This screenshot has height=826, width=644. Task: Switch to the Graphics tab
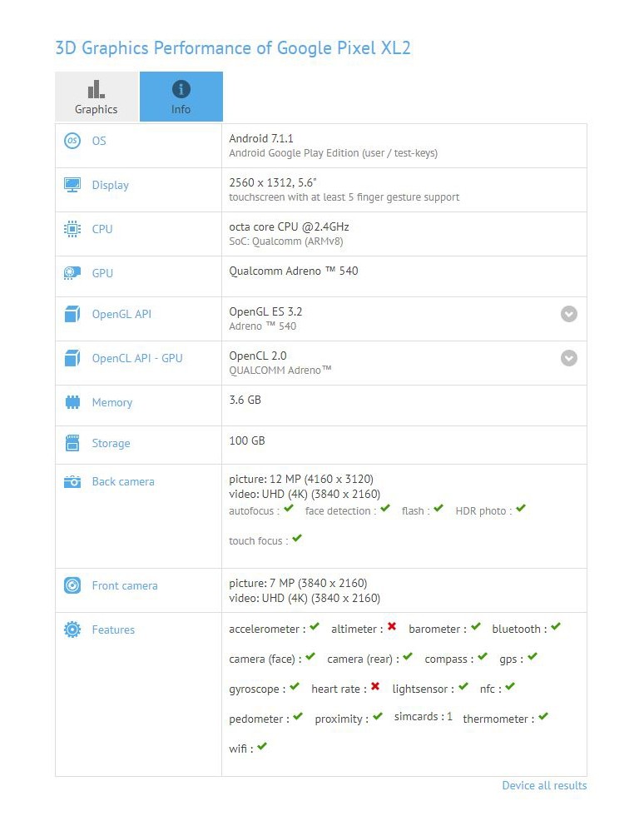97,97
